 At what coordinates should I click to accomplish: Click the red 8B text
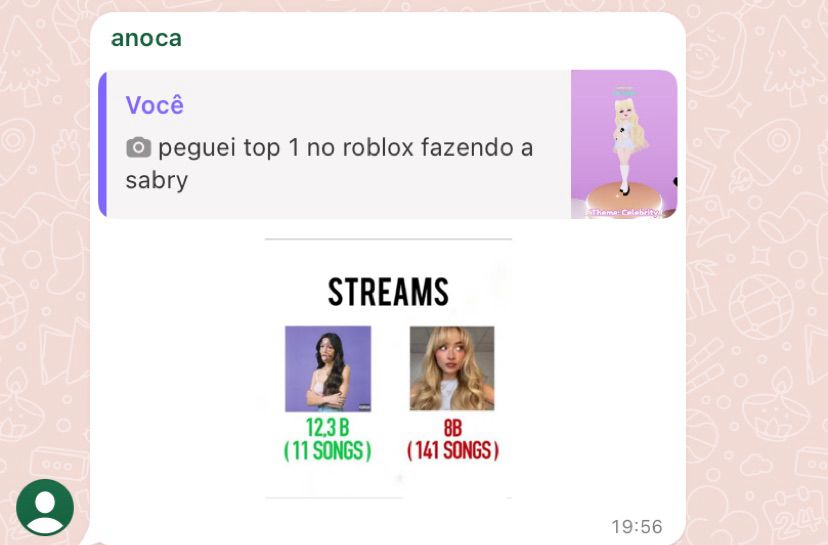[x=453, y=428]
